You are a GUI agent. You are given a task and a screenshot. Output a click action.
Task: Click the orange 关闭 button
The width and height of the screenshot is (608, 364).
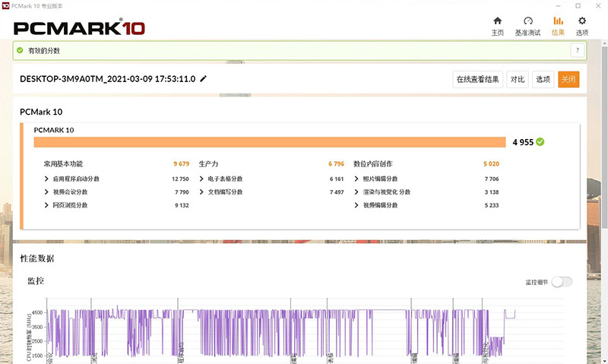point(568,80)
